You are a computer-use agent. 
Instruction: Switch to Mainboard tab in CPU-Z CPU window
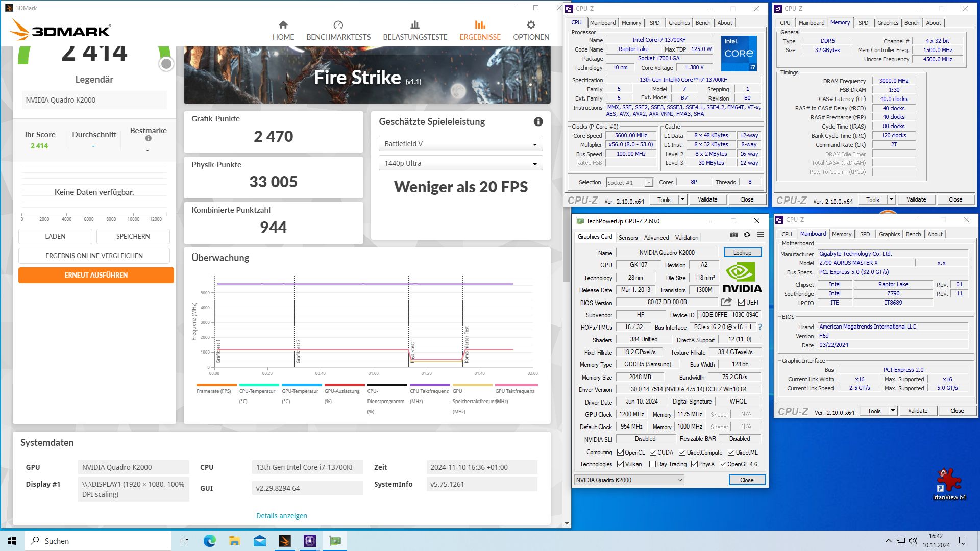(602, 23)
